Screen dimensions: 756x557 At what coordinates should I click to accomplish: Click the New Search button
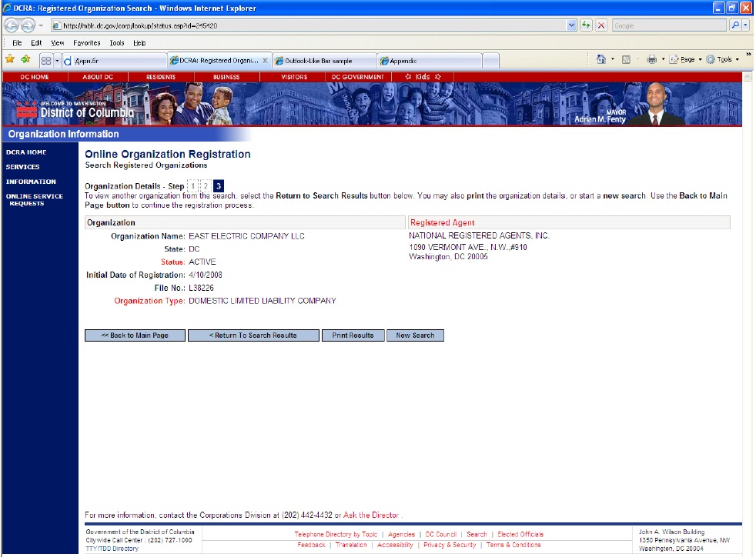[415, 335]
